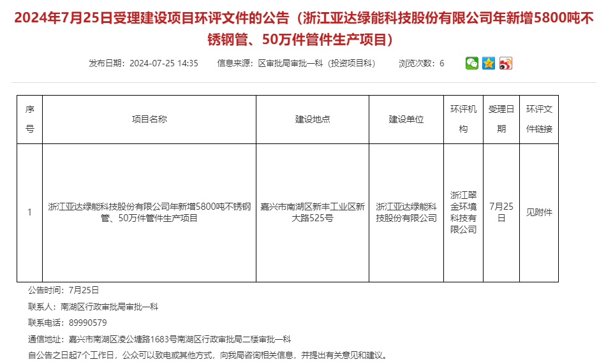Select the 受理日期 column header
Viewport: 606px width, 364px height.
click(501, 119)
